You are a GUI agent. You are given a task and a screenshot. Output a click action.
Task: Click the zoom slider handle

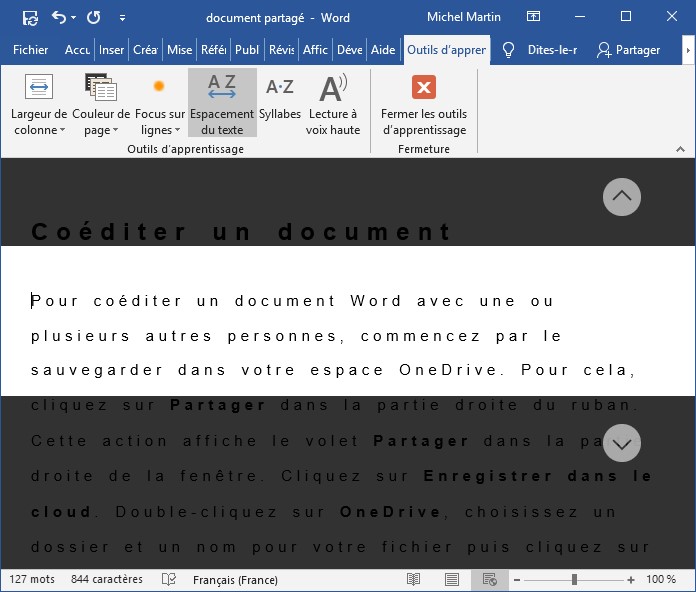[x=574, y=579]
